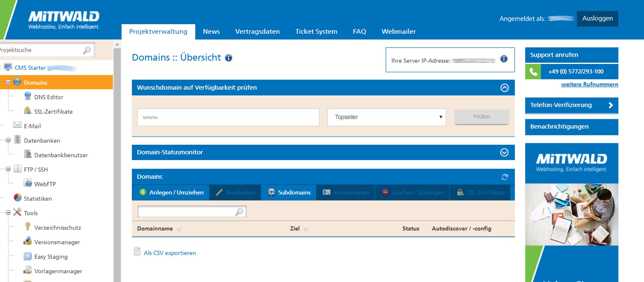Click the Domains globe icon

point(17,82)
